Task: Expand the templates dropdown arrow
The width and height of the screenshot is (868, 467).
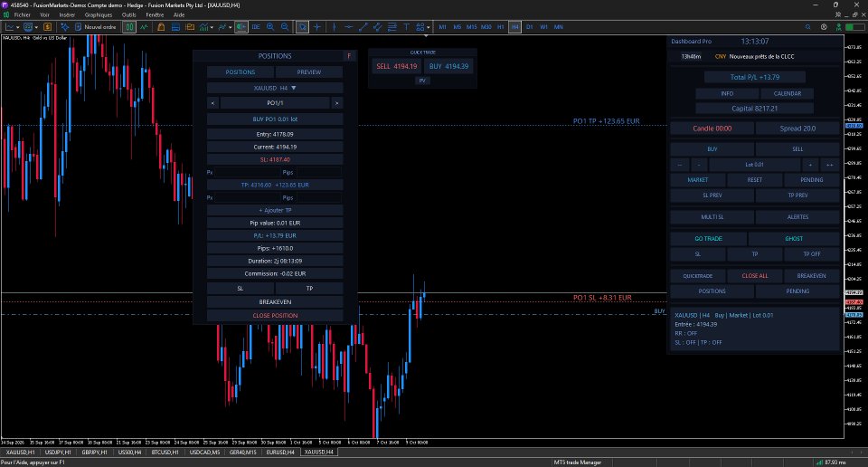Action: [230, 27]
